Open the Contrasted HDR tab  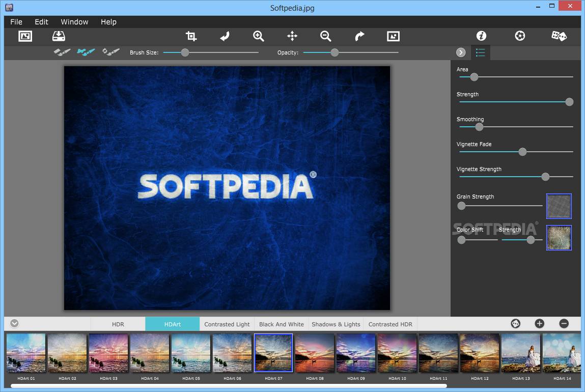click(390, 324)
